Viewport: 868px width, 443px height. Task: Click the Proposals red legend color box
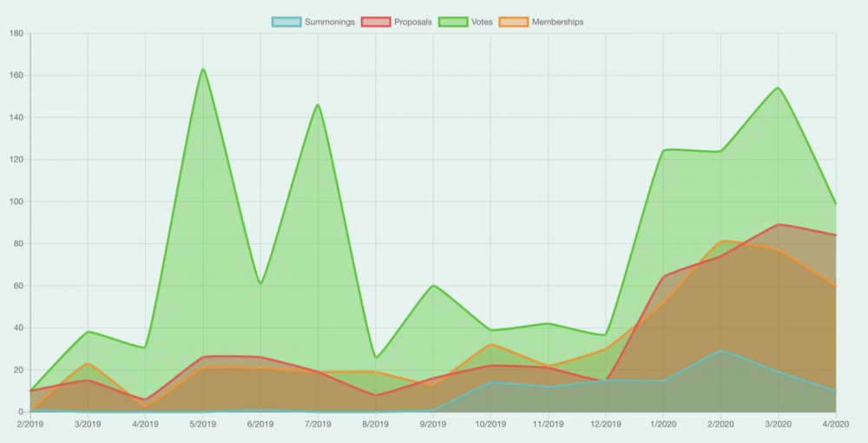click(376, 22)
